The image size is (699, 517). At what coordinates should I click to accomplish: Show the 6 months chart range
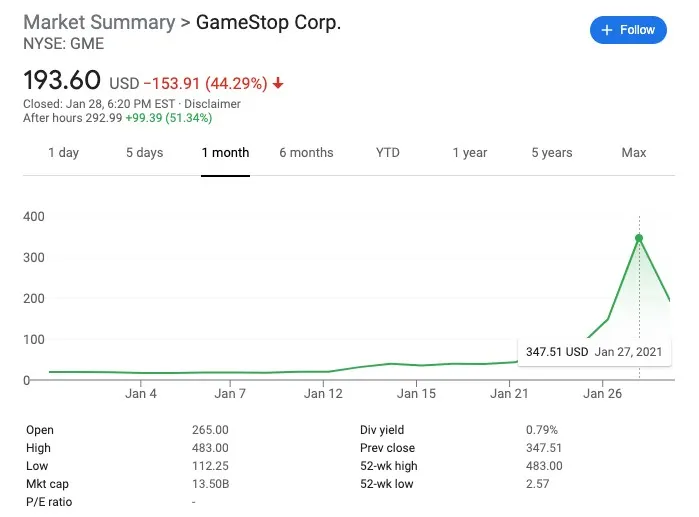click(x=306, y=153)
